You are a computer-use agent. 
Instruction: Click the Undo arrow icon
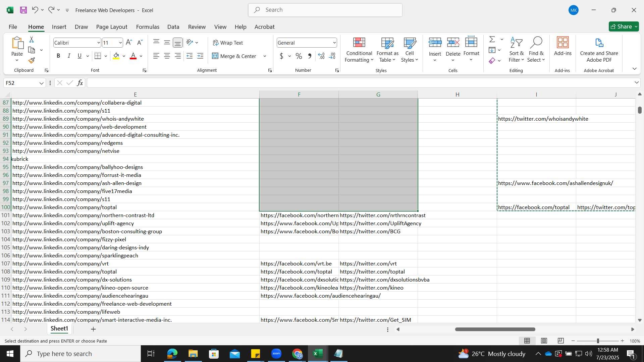(x=35, y=10)
